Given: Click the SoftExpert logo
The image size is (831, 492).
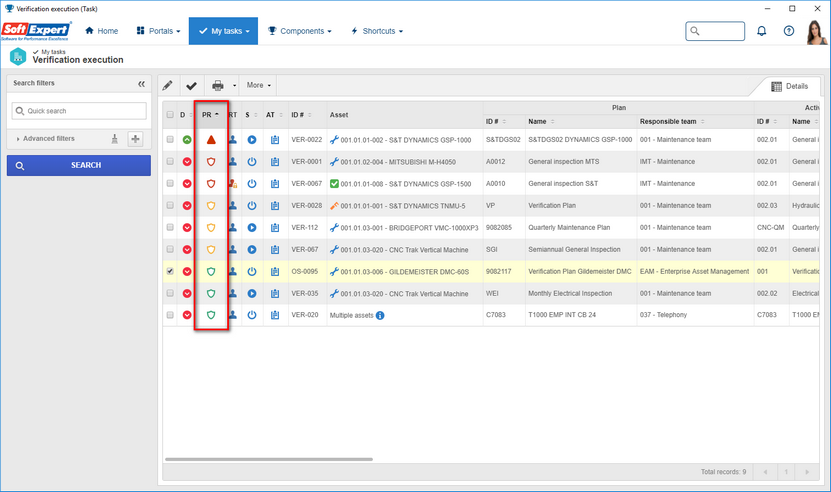Looking at the screenshot, I should coord(36,31).
